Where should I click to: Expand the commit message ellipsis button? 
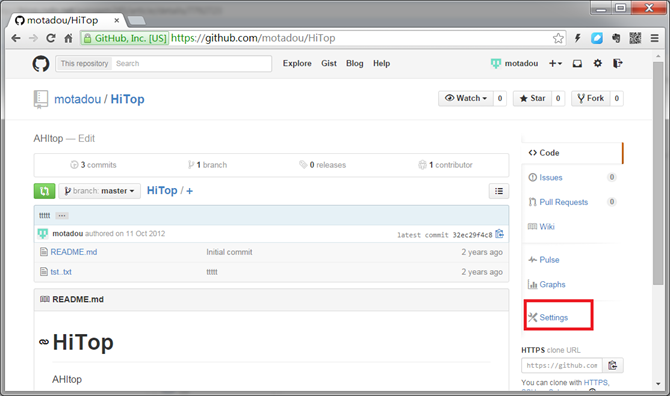pos(62,216)
